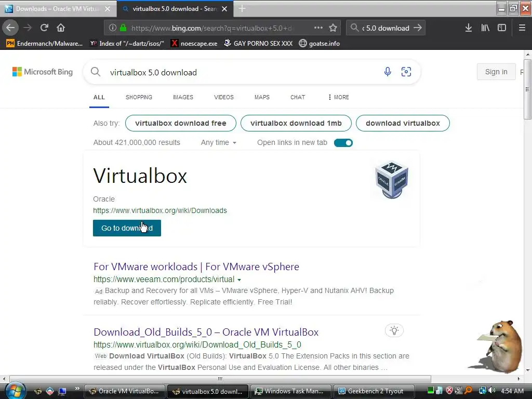Click the network tray icon
The image size is (532, 399).
pos(482,391)
